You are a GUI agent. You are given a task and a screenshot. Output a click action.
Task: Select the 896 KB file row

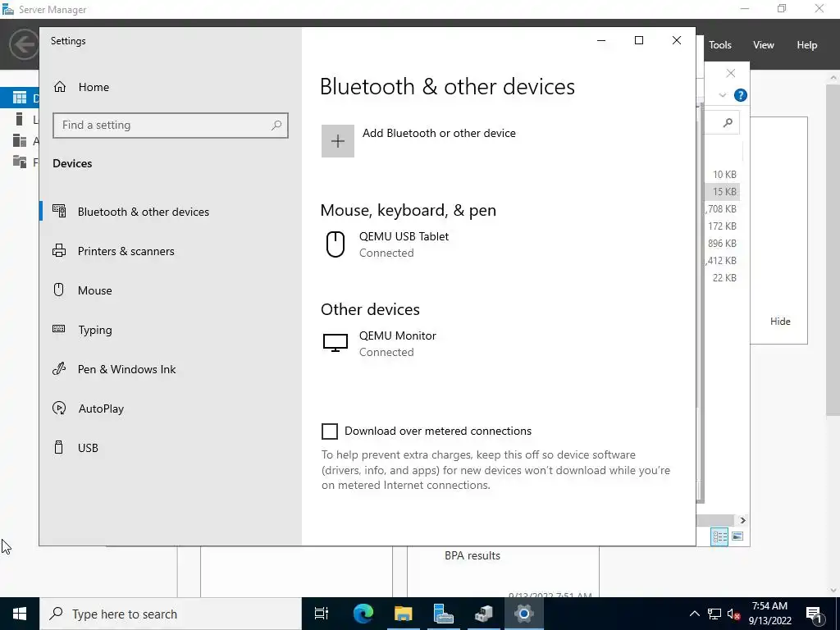724,243
